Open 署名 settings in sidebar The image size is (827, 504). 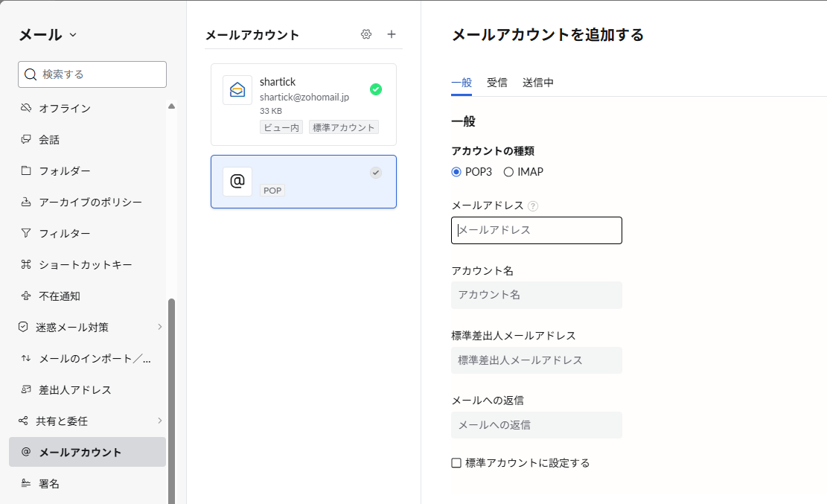[x=49, y=484]
